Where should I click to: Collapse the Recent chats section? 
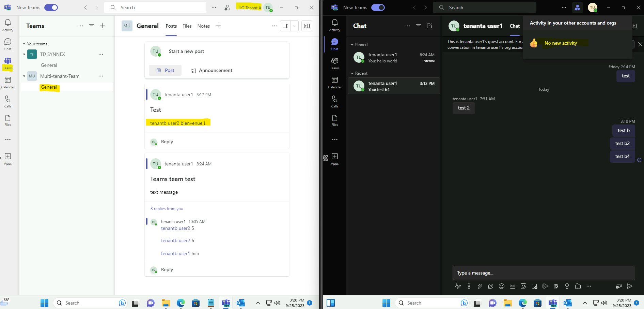[x=352, y=73]
